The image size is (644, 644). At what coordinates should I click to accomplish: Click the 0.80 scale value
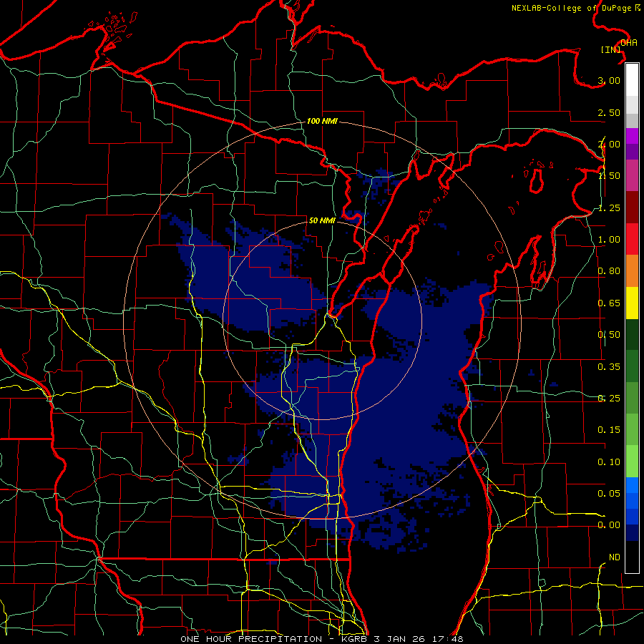click(x=609, y=271)
